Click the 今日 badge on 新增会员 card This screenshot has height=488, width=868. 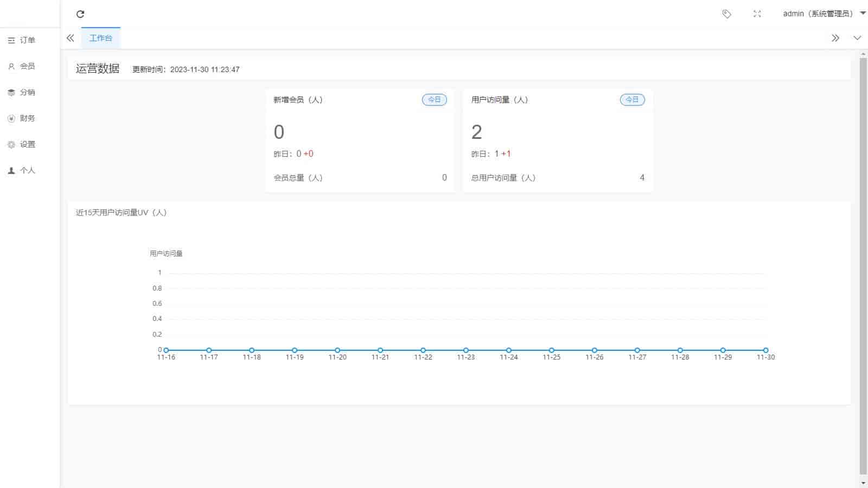pyautogui.click(x=434, y=100)
